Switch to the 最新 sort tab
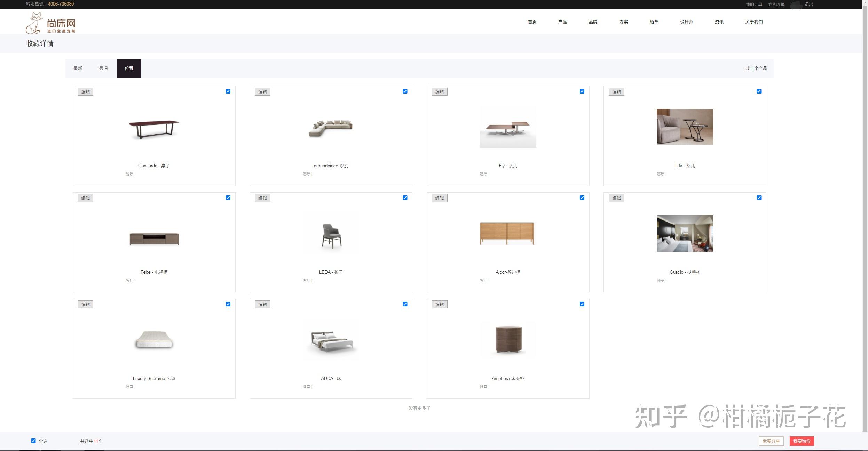This screenshot has width=868, height=451. pos(78,69)
